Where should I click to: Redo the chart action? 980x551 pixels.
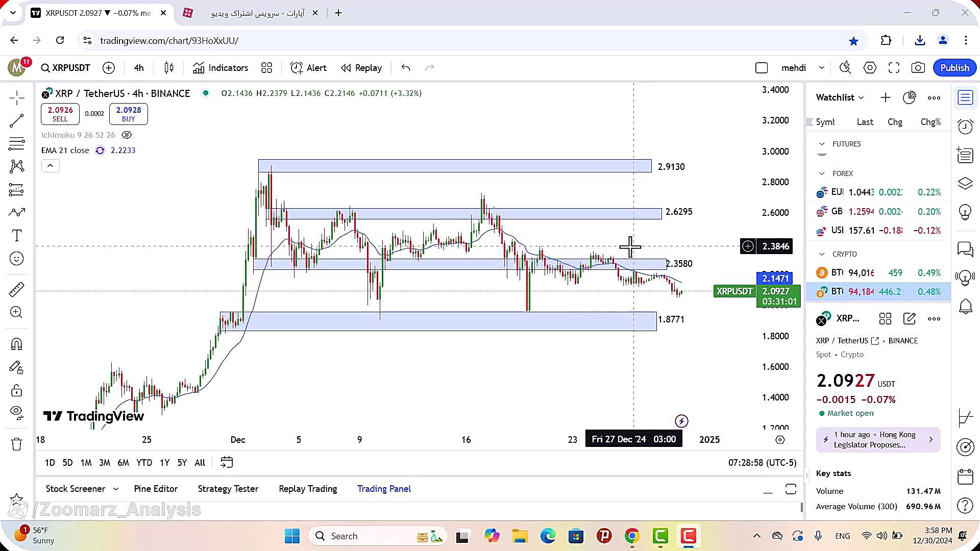coord(430,68)
